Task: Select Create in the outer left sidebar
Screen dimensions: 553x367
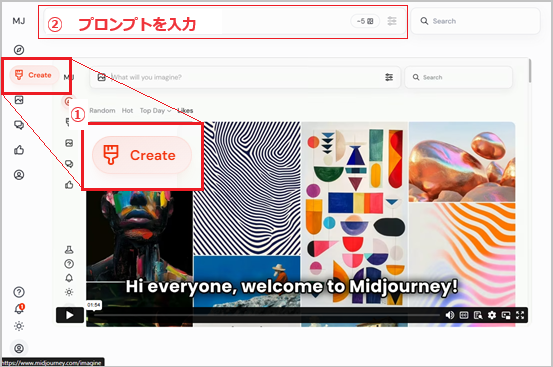Action: click(34, 75)
